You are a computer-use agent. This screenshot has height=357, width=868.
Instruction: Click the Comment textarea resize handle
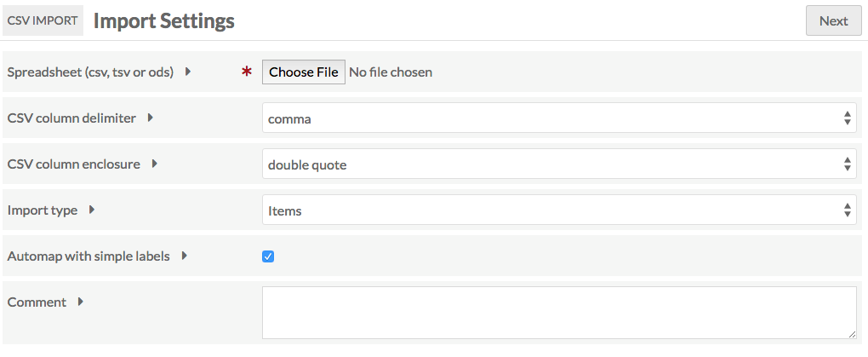click(x=851, y=334)
